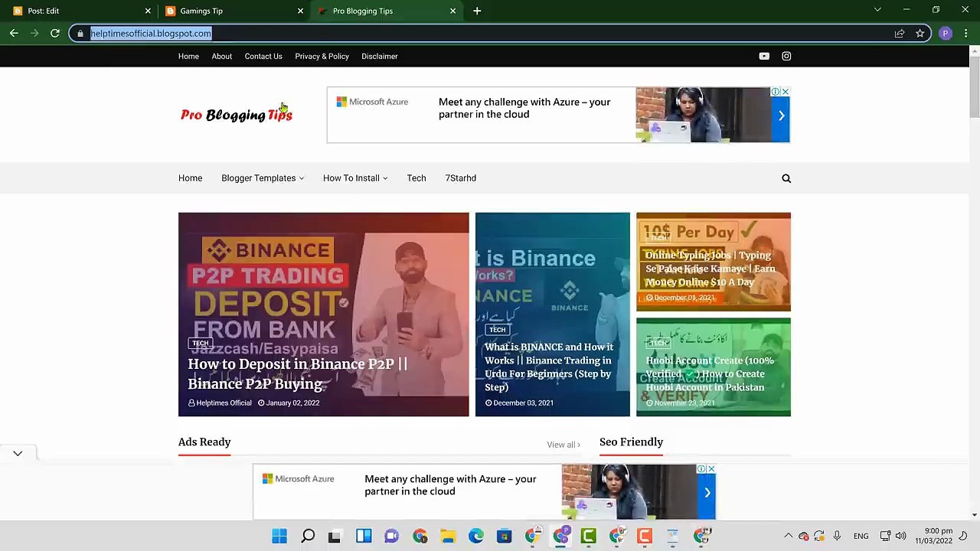Reload the page
Screen dimensions: 980x551
tap(55, 33)
